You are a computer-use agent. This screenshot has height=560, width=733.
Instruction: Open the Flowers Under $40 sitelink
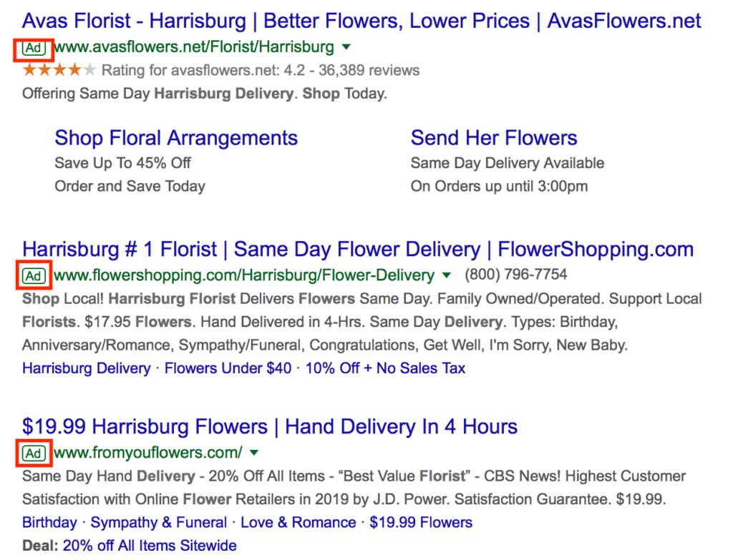pos(228,368)
